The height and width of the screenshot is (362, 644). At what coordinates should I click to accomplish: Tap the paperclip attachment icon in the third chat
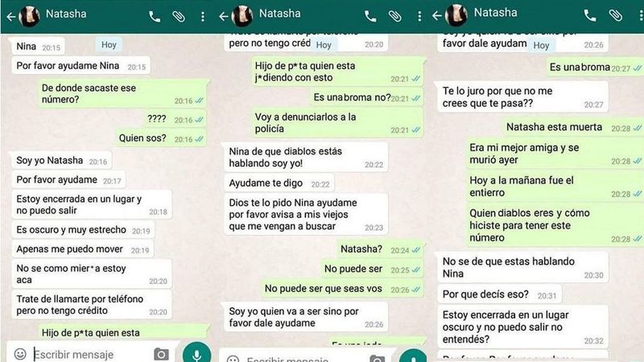point(615,15)
